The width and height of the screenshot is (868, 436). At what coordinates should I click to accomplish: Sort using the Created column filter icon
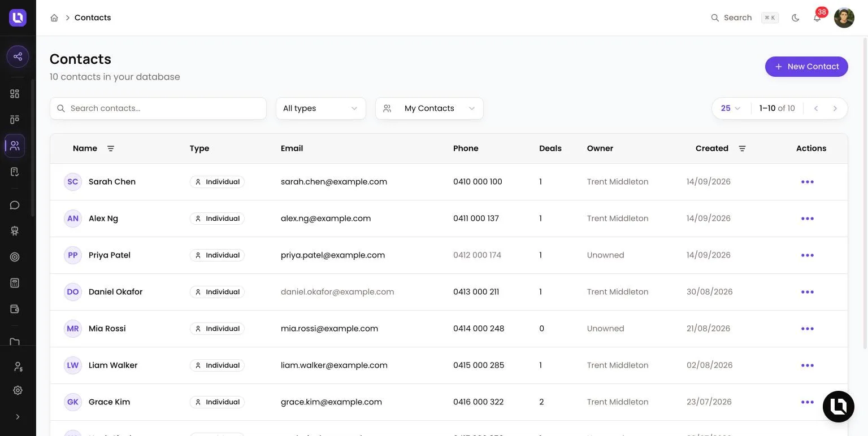(743, 149)
